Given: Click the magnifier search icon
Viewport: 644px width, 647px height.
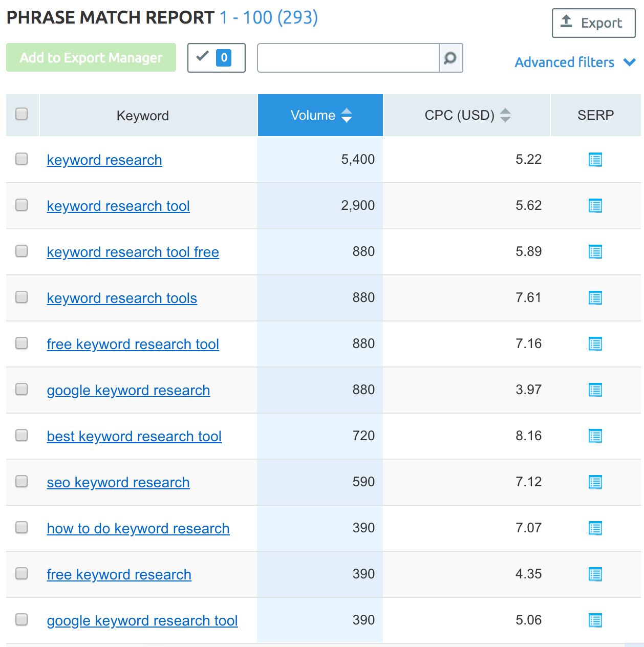Looking at the screenshot, I should coord(450,58).
